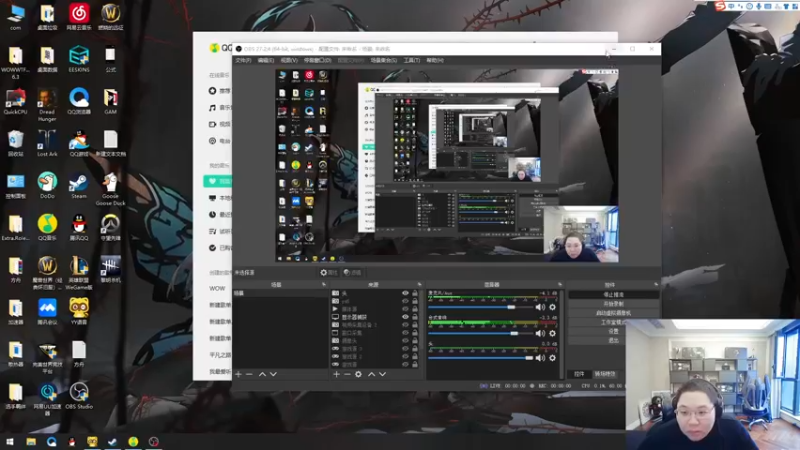This screenshot has width=800, height=450.
Task: Adjust the desktop audio volume slider
Action: tap(480, 333)
